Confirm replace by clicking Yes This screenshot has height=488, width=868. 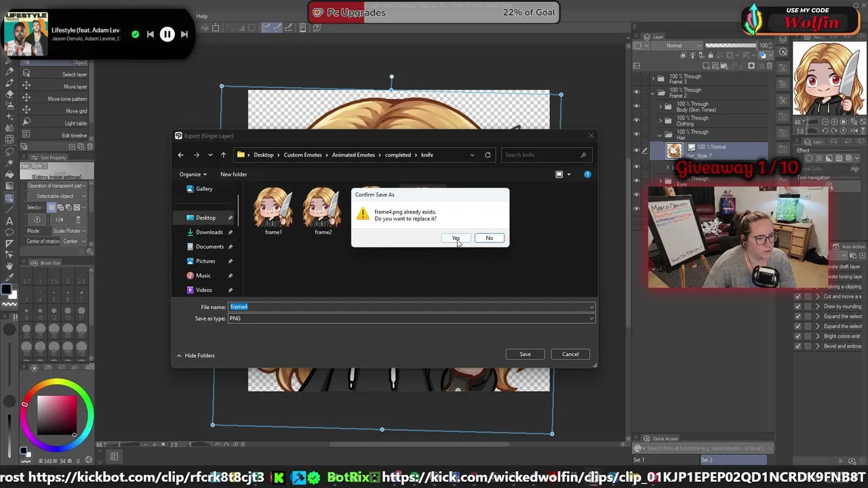click(455, 238)
